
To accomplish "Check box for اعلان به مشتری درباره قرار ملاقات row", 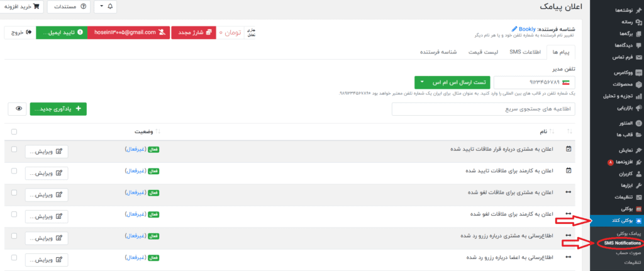I will (14, 150).
